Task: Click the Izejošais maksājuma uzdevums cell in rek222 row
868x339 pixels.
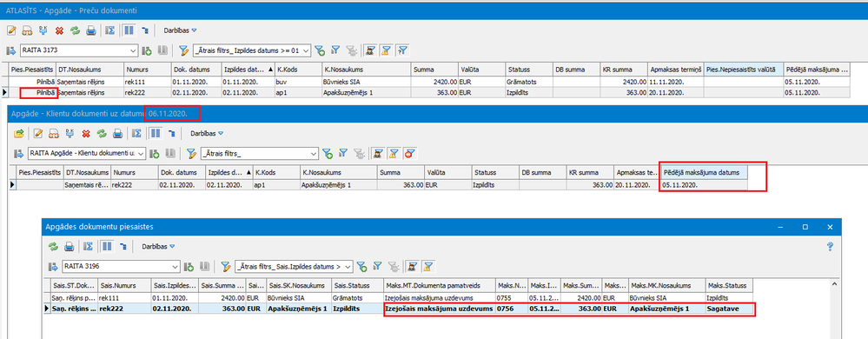Action: click(439, 309)
